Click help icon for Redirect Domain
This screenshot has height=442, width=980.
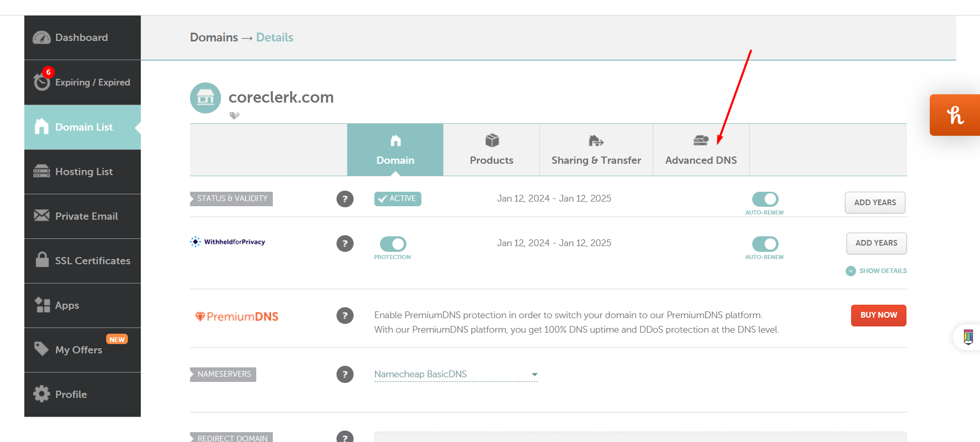click(x=345, y=437)
